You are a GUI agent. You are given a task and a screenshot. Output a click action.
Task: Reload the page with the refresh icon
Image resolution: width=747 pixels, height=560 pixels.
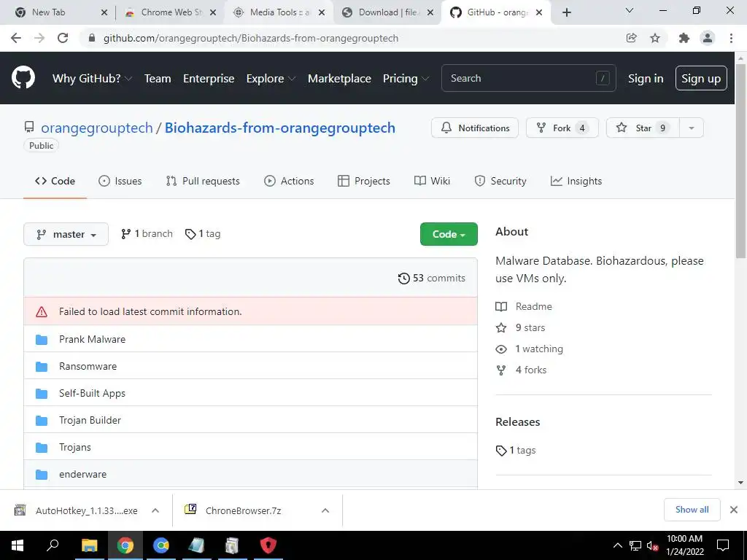63,38
